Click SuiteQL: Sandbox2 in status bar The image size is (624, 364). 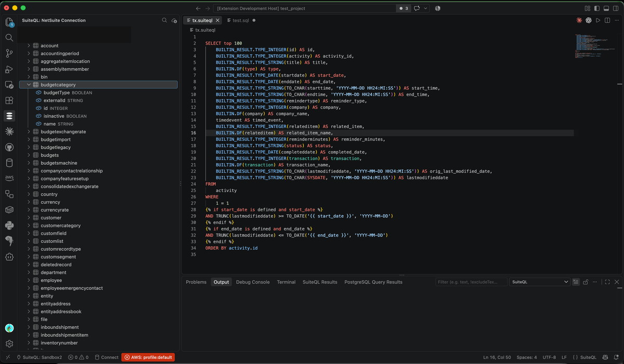pos(40,357)
